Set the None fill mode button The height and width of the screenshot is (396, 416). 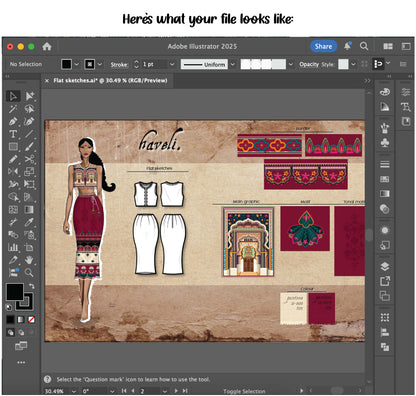tap(31, 320)
